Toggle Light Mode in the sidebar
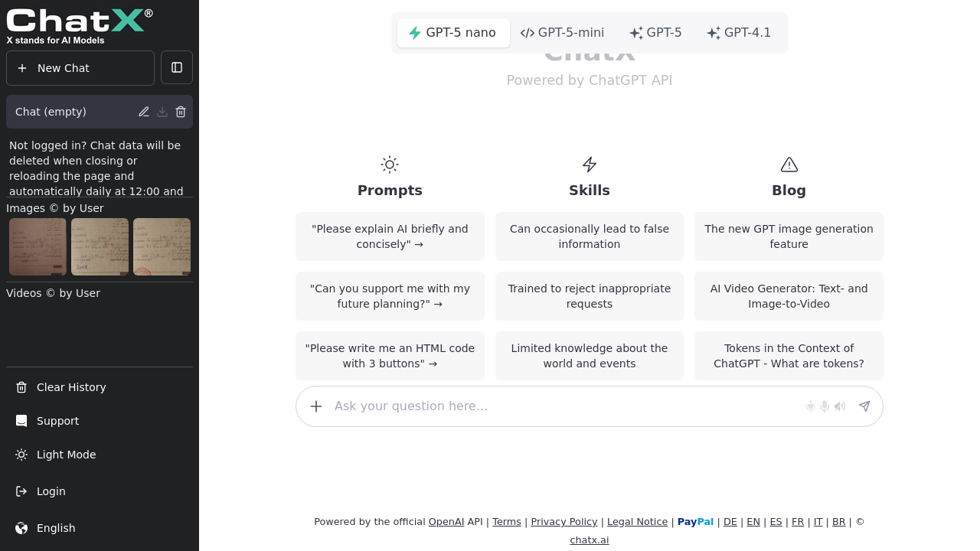The height and width of the screenshot is (551, 980). [x=66, y=455]
